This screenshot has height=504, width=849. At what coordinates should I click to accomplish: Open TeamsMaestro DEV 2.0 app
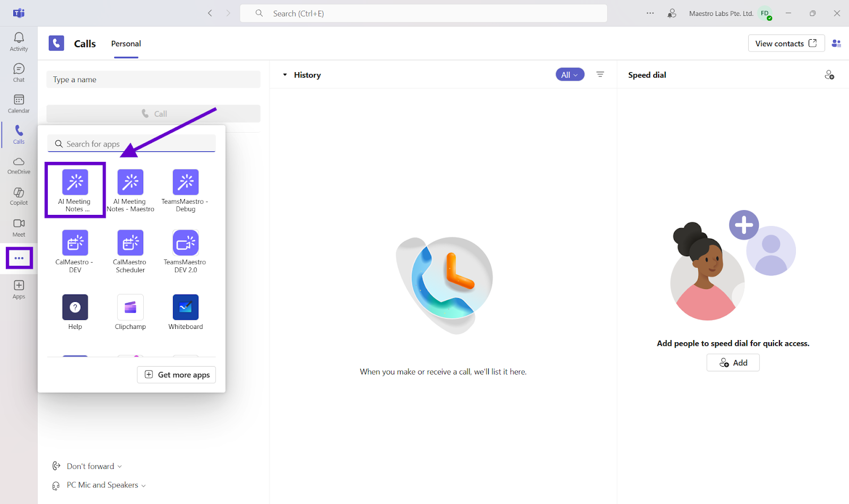coord(186,251)
